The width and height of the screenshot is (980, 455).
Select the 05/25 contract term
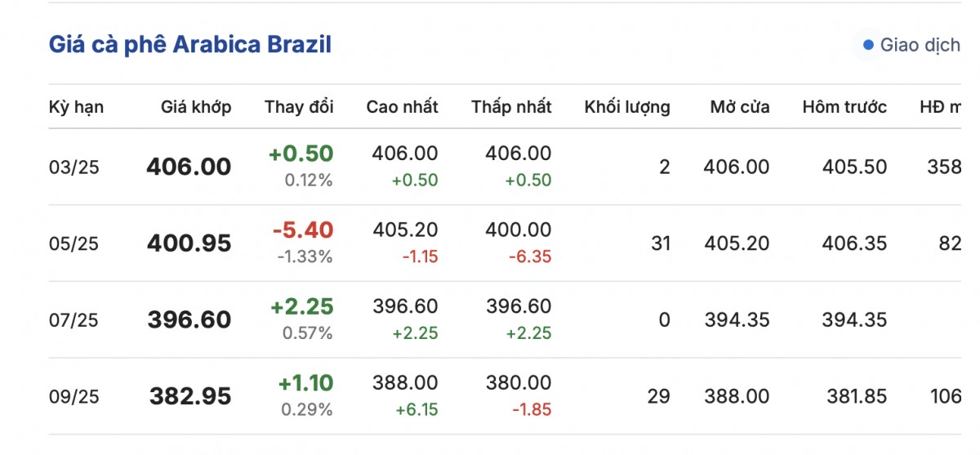click(73, 243)
